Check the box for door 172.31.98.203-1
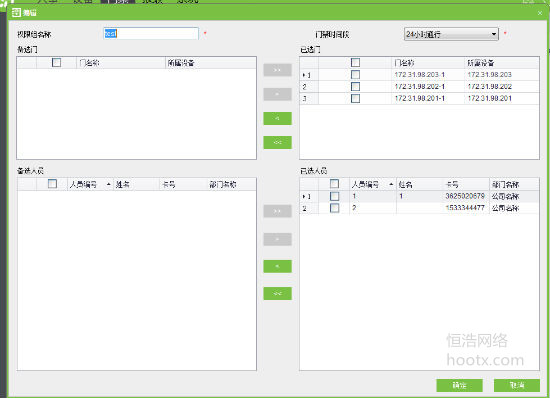 pos(355,75)
